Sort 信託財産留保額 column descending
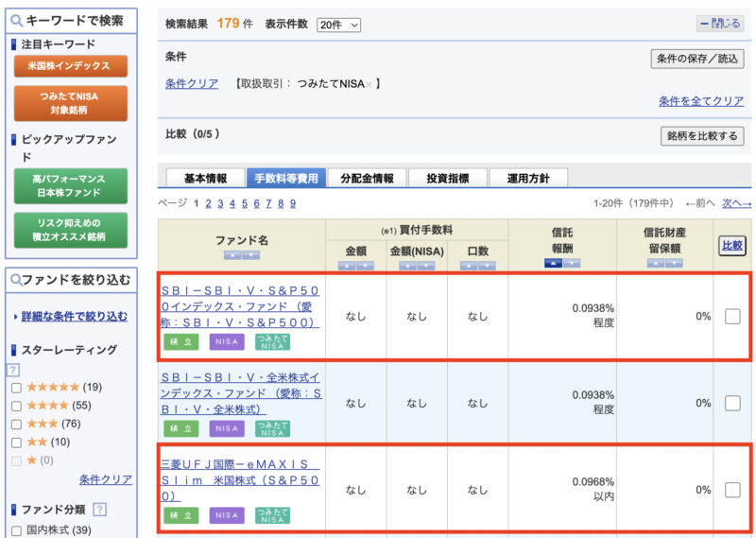Image resolution: width=756 pixels, height=538 pixels. [674, 263]
